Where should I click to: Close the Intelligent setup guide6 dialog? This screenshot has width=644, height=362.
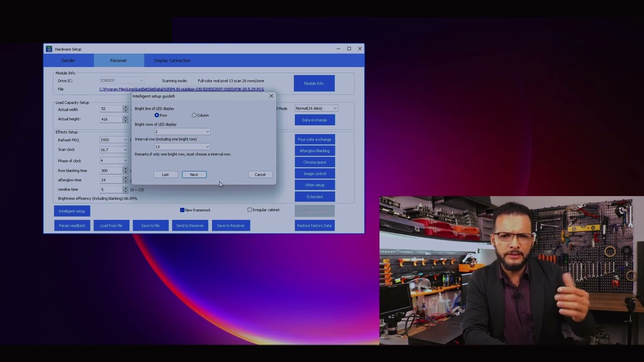click(x=271, y=96)
